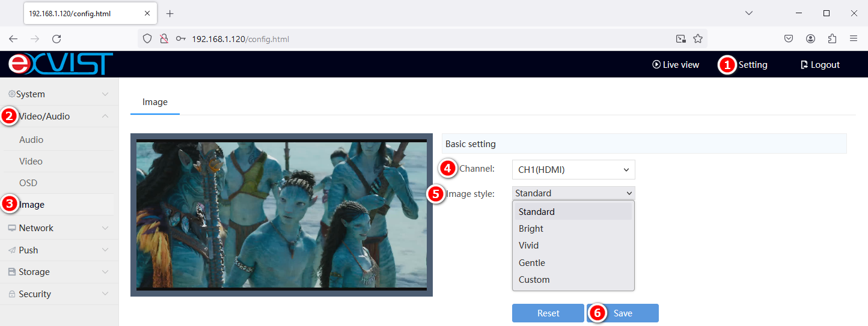Click the Live view play icon

[x=656, y=64]
